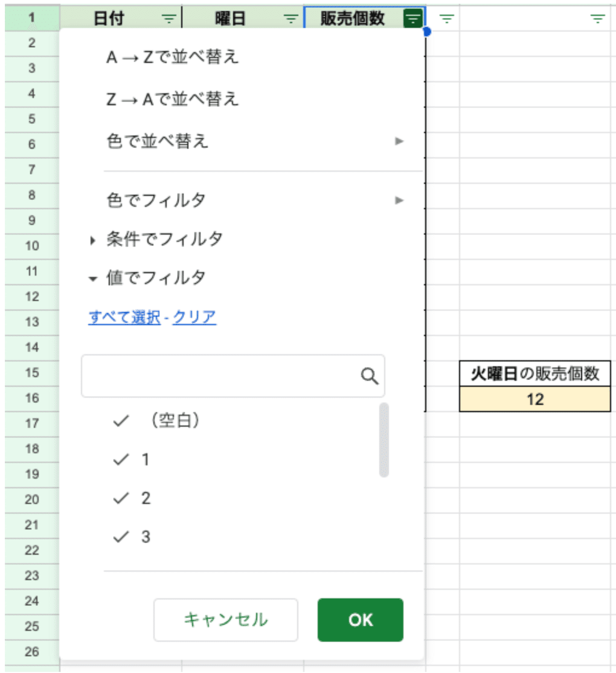Select Z → Aで並べ替え
The image size is (616, 673).
pos(173,99)
